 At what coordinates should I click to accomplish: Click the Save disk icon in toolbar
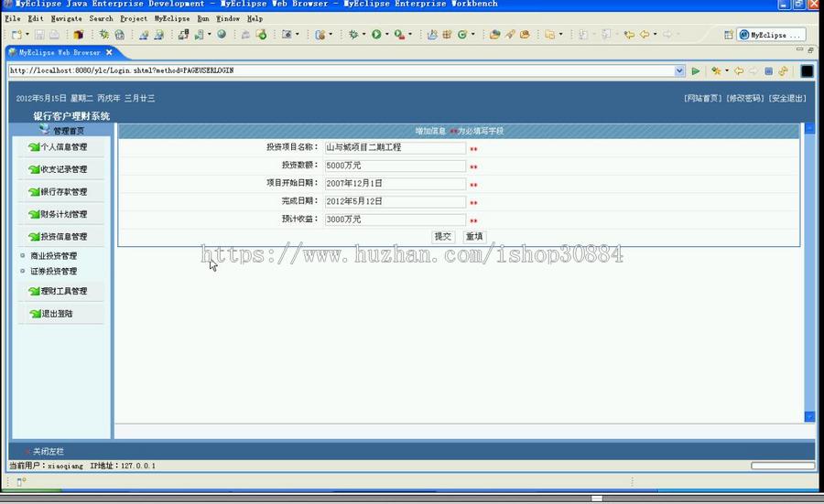pyautogui.click(x=39, y=35)
